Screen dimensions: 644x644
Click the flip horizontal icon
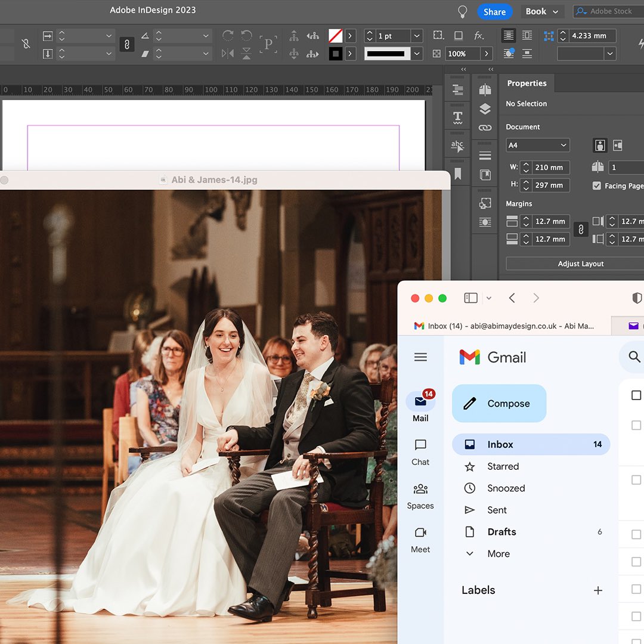coord(228,54)
